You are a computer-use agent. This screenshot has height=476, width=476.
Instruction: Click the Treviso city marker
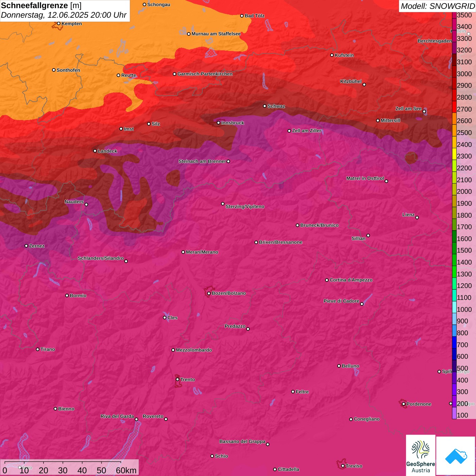coord(343,466)
